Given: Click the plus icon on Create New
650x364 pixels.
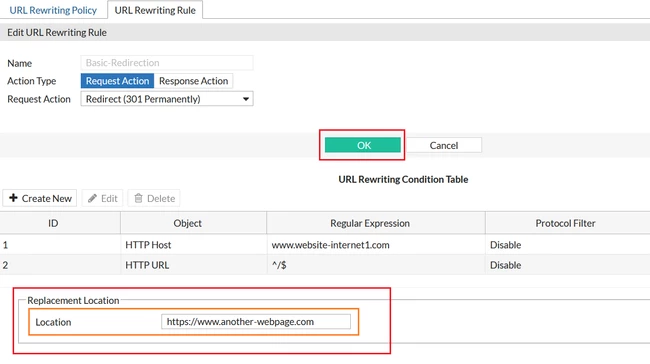Looking at the screenshot, I should pos(13,198).
